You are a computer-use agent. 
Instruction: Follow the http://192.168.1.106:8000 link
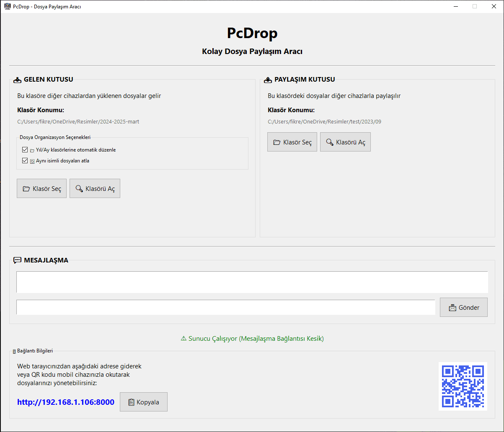65,402
